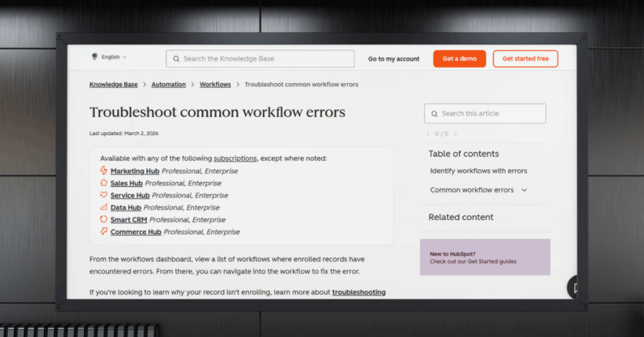Screen dimensions: 644x337
Task: Jump to Common workflow errors section
Action: pos(472,190)
